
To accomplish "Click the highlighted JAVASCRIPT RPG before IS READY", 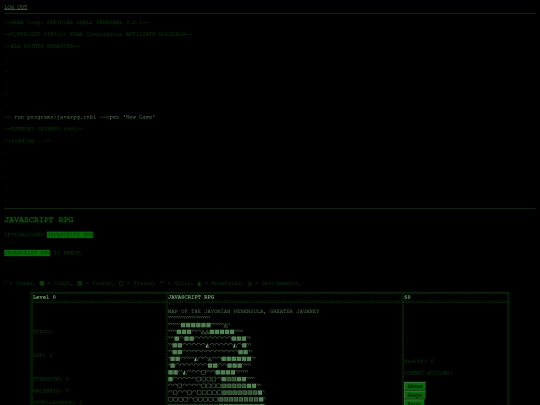I will [x=27, y=253].
